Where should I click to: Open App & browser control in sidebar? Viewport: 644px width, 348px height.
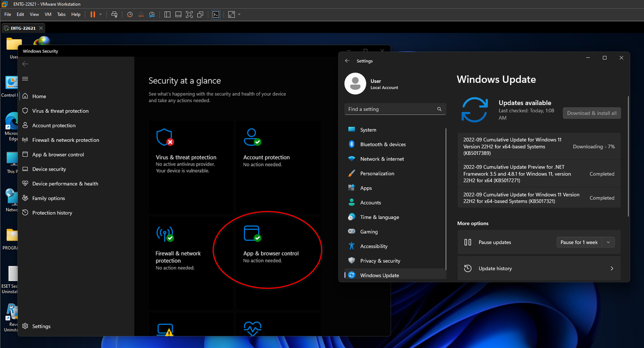coord(75,154)
